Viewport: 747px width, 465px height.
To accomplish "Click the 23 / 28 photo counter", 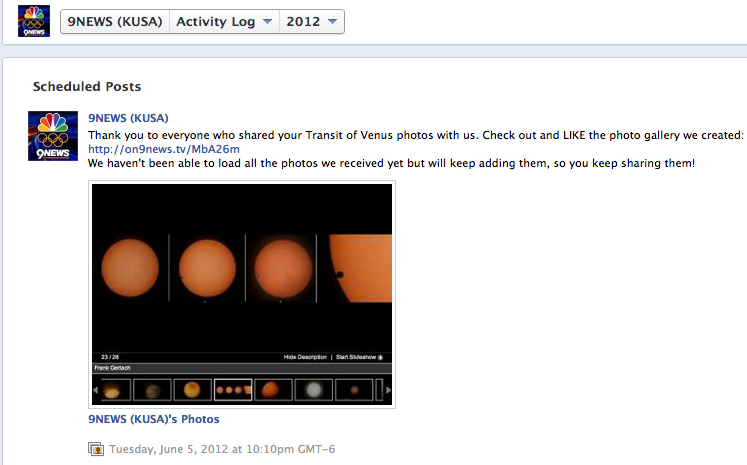I will (110, 357).
